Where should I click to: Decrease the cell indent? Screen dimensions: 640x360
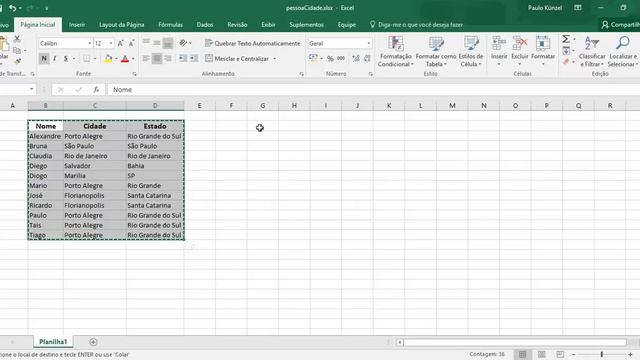(182, 59)
